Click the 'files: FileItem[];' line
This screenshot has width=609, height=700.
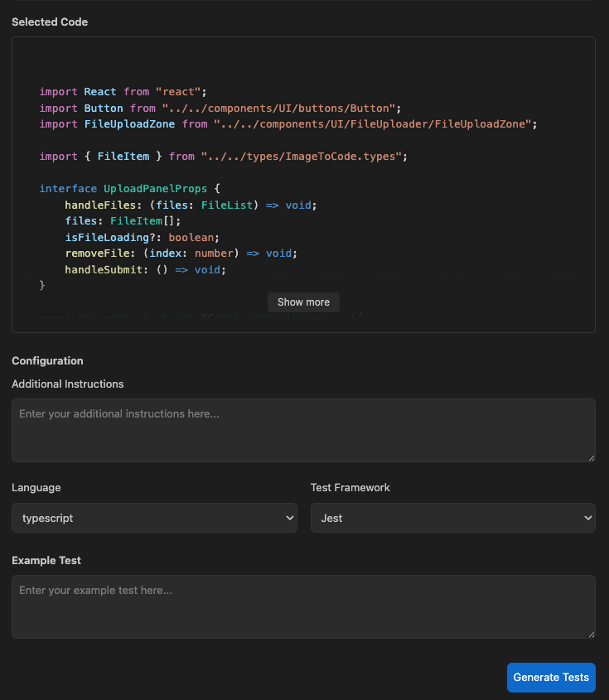click(x=123, y=221)
